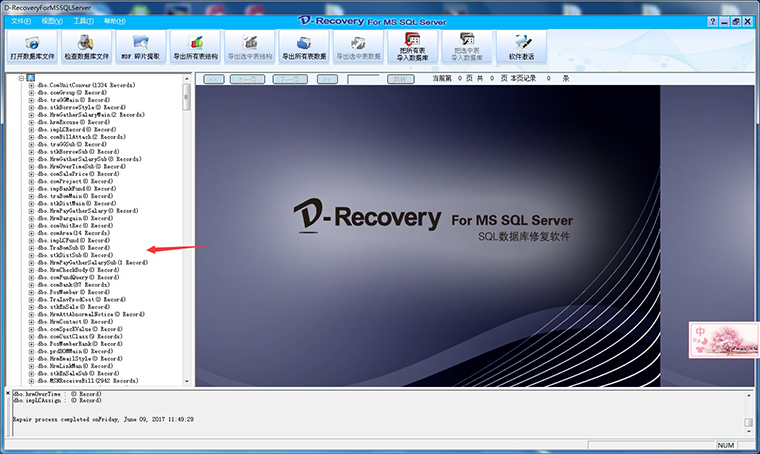Viewport: 760px width, 454px height.
Task: Select dbo.HrmGatherSalaryMain (2 Records) row
Action: coord(91,115)
